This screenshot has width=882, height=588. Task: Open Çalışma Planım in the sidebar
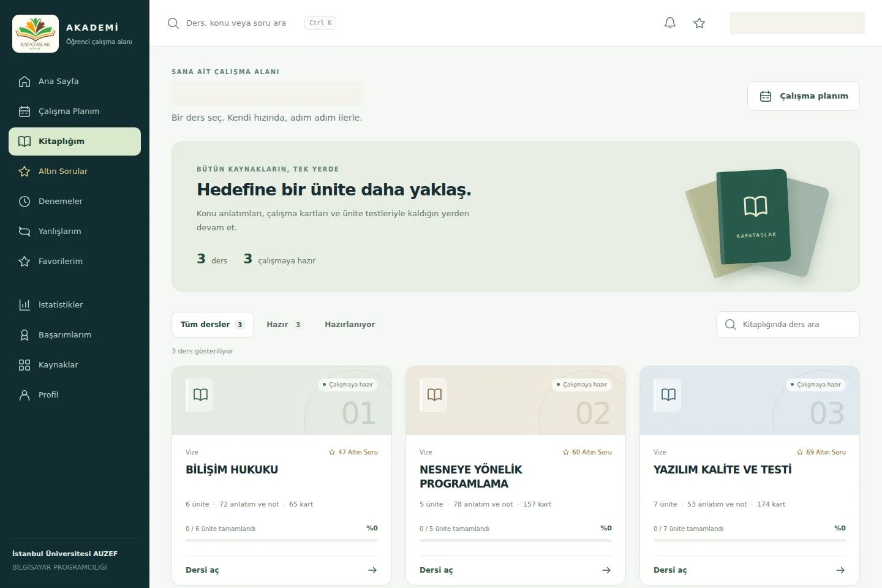click(75, 111)
